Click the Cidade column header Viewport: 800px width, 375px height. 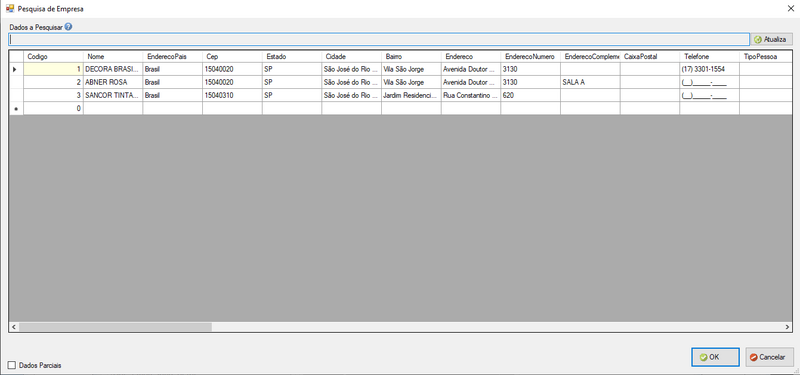352,57
